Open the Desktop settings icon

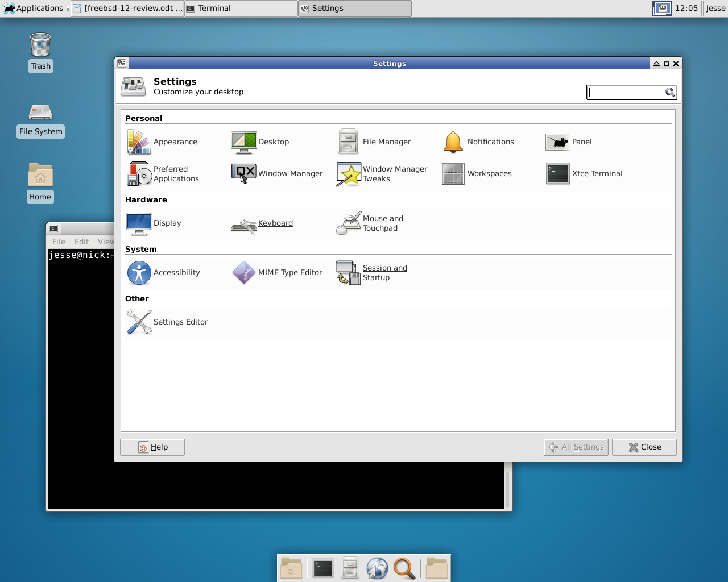click(244, 142)
